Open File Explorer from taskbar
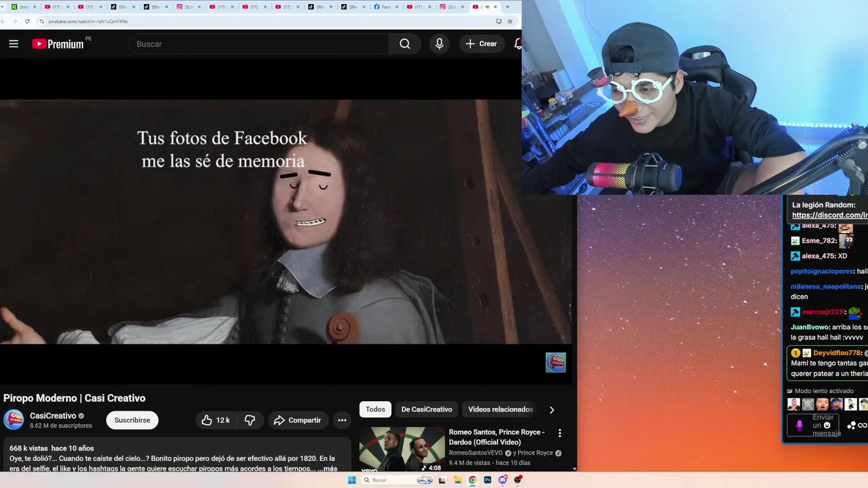The width and height of the screenshot is (868, 488). tap(458, 480)
